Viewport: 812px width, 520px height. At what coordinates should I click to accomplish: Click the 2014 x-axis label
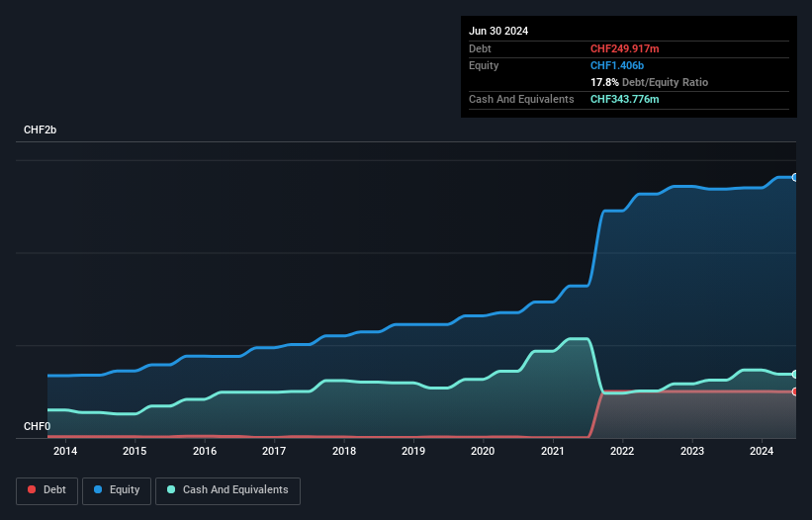[x=65, y=451]
